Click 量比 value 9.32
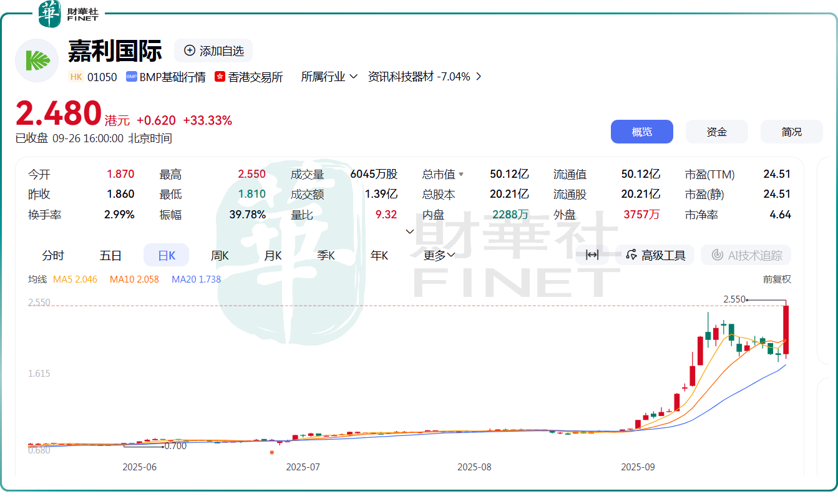Viewport: 838px width, 504px height. pyautogui.click(x=386, y=215)
